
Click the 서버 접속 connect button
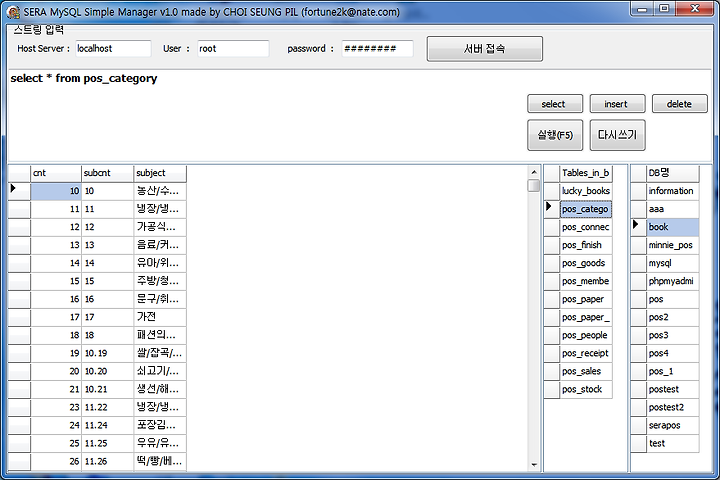pyautogui.click(x=484, y=49)
